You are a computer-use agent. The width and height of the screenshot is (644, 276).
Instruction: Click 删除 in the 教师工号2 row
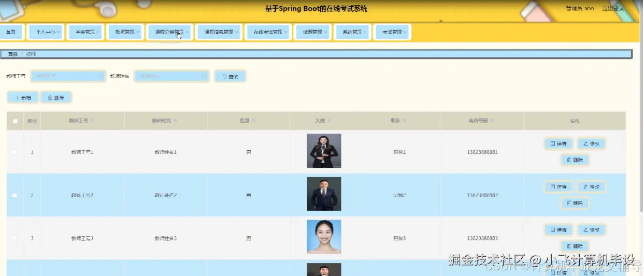[575, 203]
